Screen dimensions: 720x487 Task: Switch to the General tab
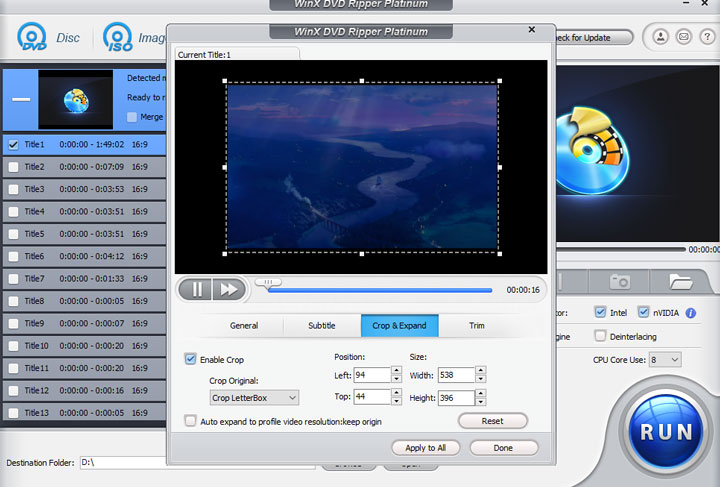pyautogui.click(x=244, y=326)
